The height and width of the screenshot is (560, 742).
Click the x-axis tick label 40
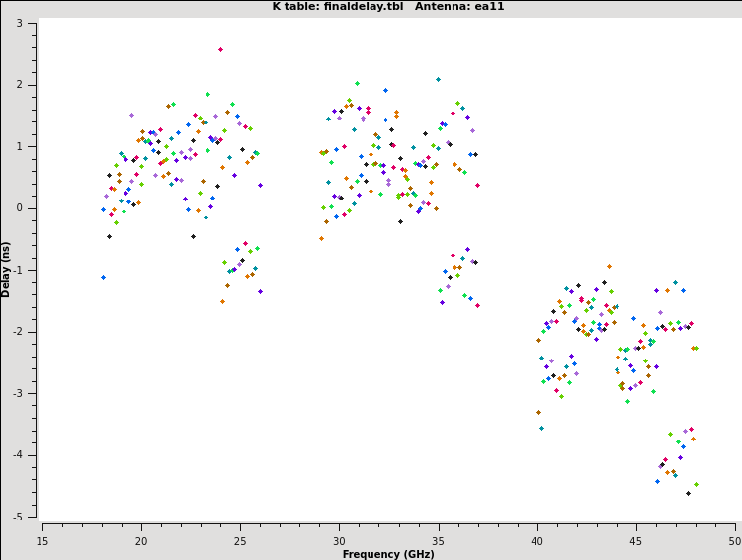536,541
